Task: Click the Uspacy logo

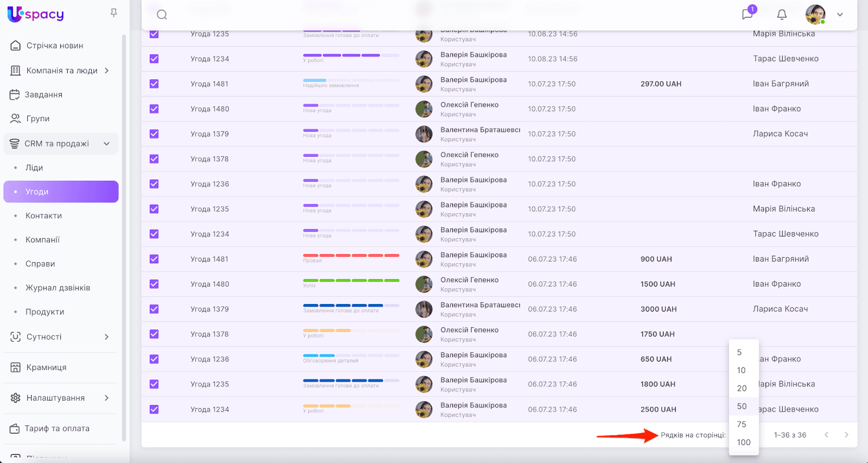Action: [36, 14]
